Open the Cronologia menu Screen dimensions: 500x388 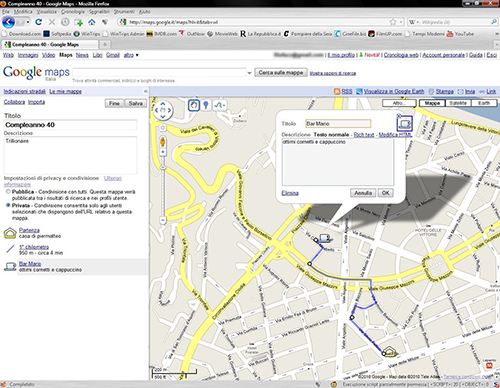click(73, 12)
